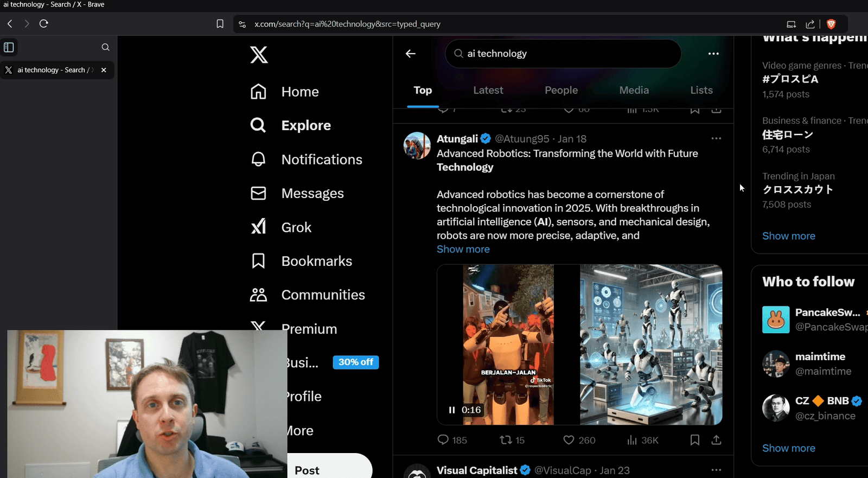Expand post text with Show more

[x=463, y=249]
